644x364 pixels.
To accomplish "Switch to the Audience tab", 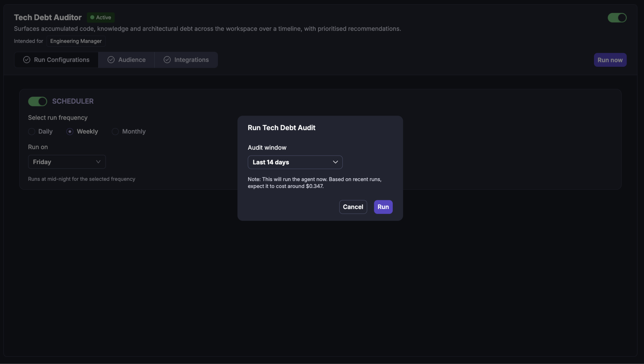I will coord(126,60).
